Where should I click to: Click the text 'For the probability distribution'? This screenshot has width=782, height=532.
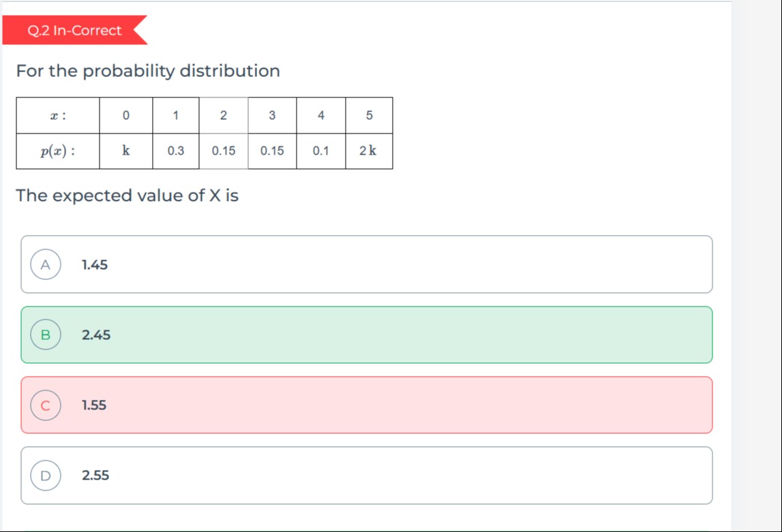pos(148,72)
